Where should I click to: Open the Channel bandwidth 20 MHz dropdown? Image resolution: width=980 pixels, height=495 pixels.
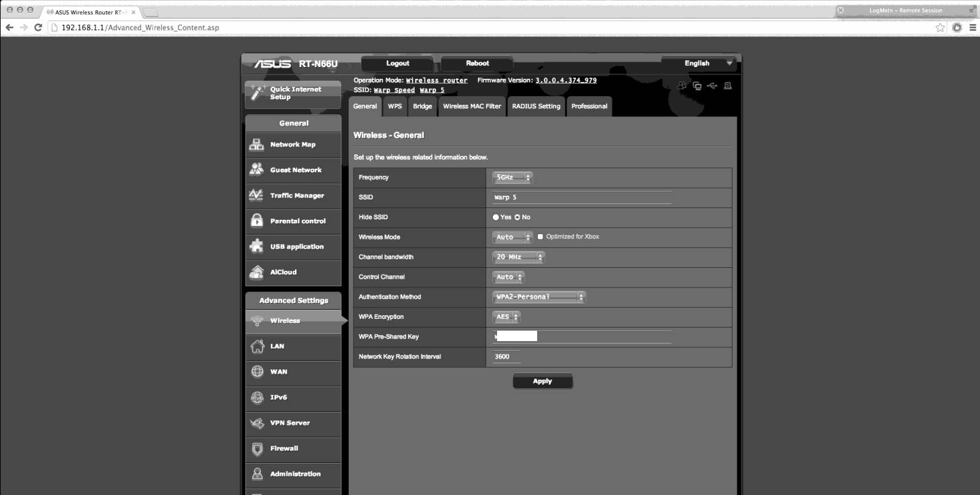[519, 257]
